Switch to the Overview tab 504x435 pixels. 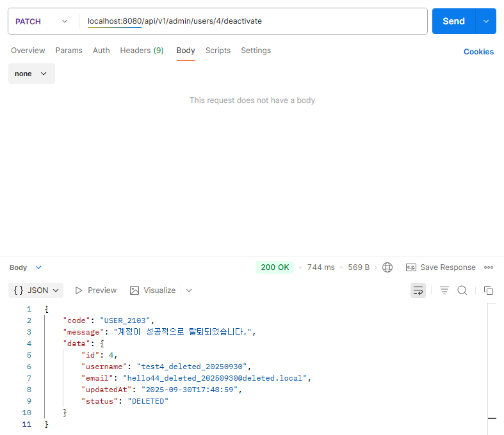28,51
